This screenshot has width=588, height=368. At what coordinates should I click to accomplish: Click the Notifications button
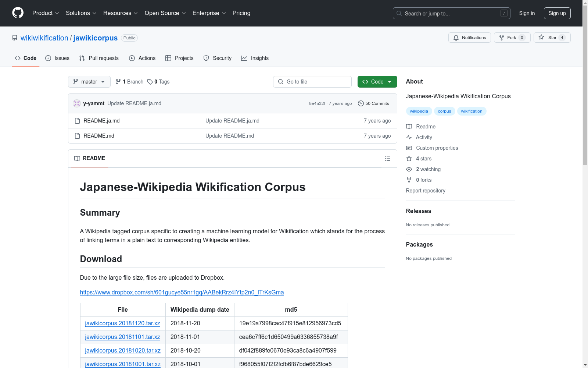(470, 38)
